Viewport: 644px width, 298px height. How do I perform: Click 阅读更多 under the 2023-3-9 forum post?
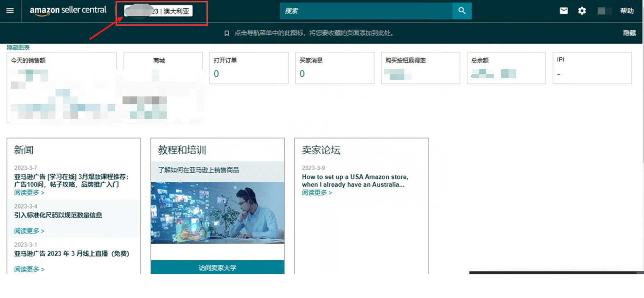(x=317, y=192)
